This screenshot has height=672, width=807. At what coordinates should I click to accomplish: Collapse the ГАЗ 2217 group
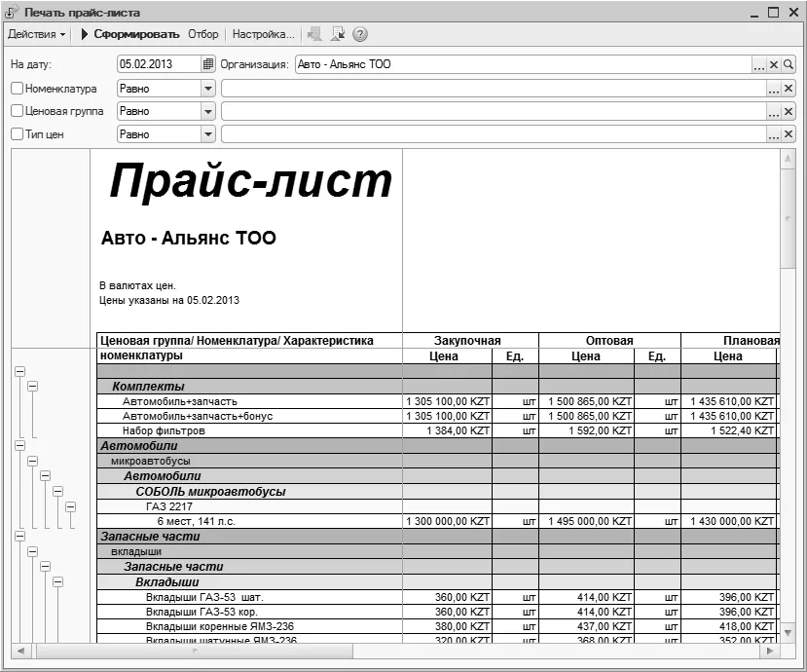coord(70,506)
